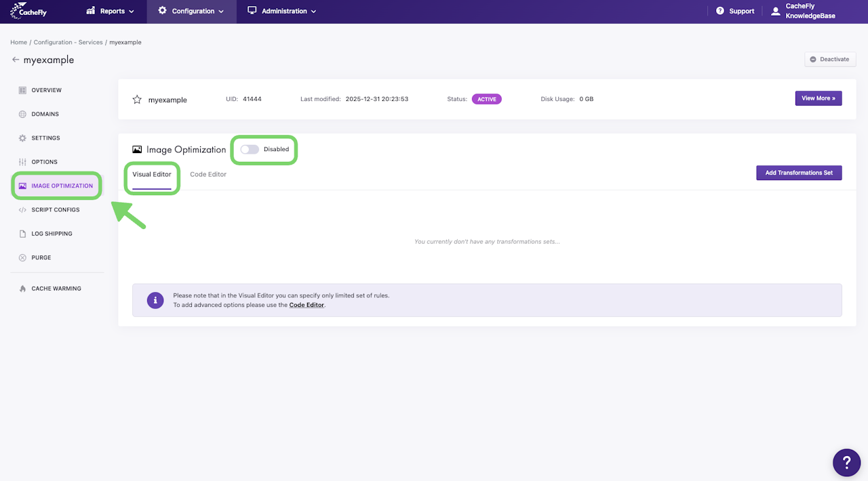Click the Cache Warming flame icon
This screenshot has height=481, width=868.
point(22,289)
